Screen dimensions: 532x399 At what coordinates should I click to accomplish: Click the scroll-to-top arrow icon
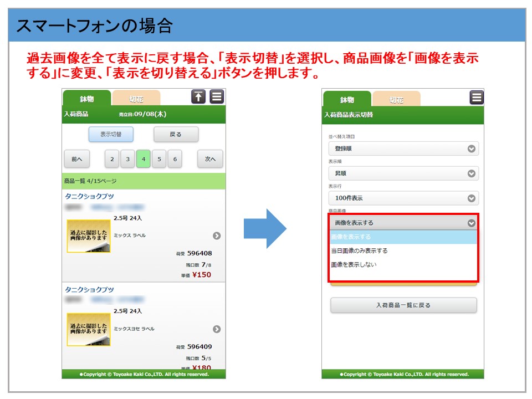(198, 97)
